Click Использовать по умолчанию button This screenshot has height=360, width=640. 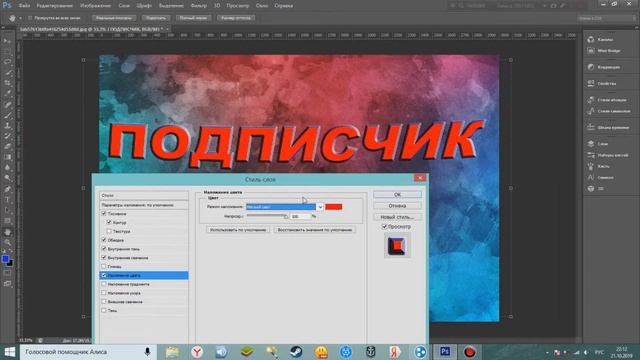point(238,230)
